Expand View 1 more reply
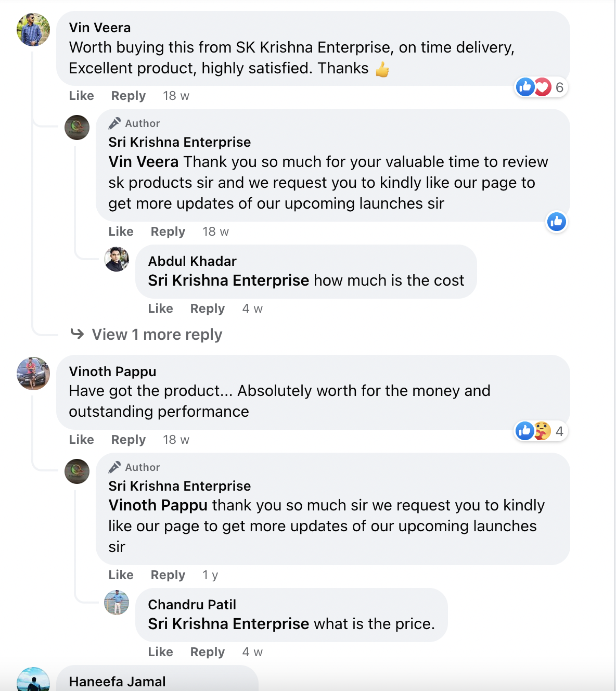 (157, 335)
